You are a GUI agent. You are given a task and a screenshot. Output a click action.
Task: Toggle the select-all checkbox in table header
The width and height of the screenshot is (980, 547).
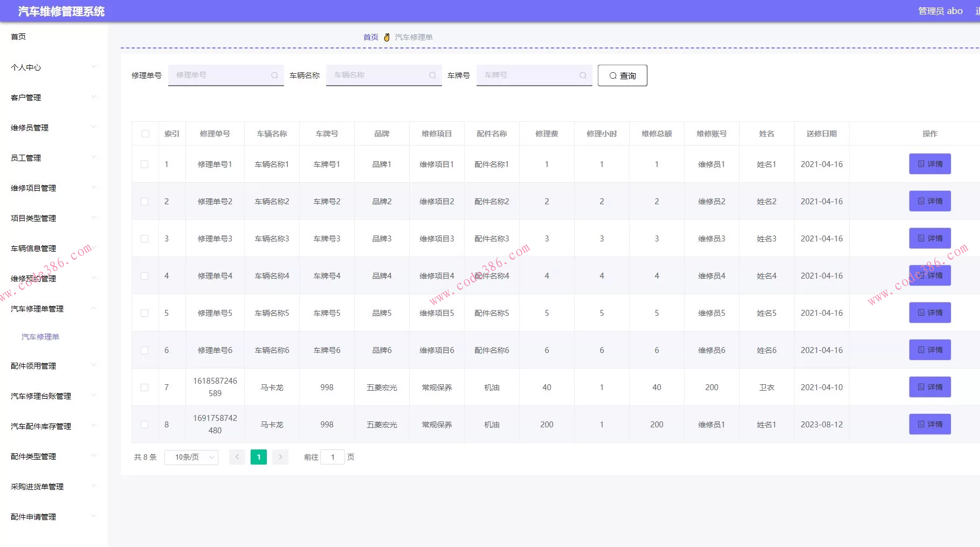[x=146, y=134]
